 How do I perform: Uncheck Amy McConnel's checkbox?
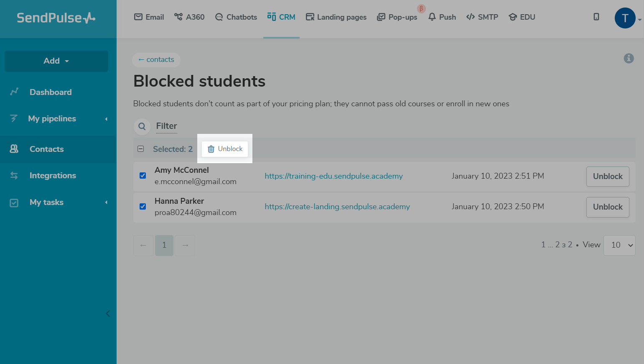143,176
